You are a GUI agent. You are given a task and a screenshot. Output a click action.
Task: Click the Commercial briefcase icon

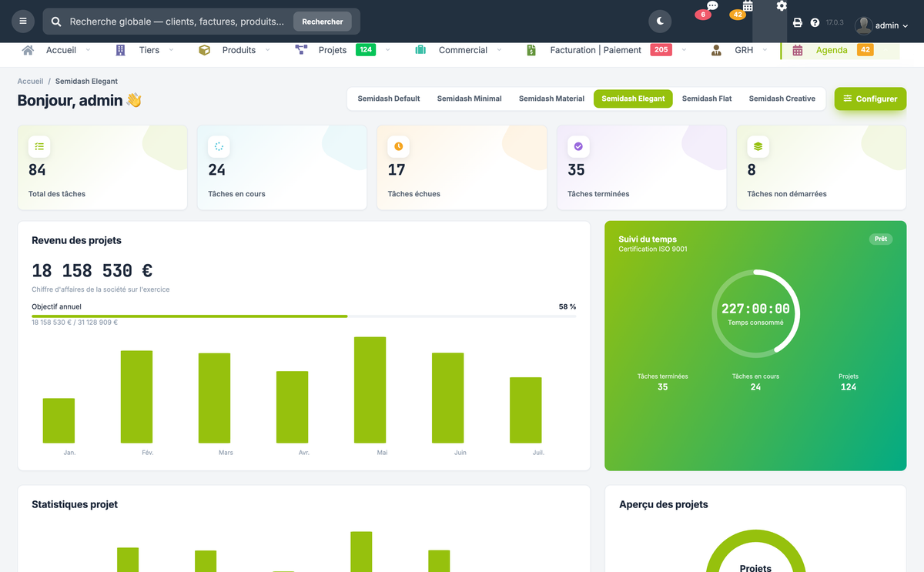click(420, 50)
